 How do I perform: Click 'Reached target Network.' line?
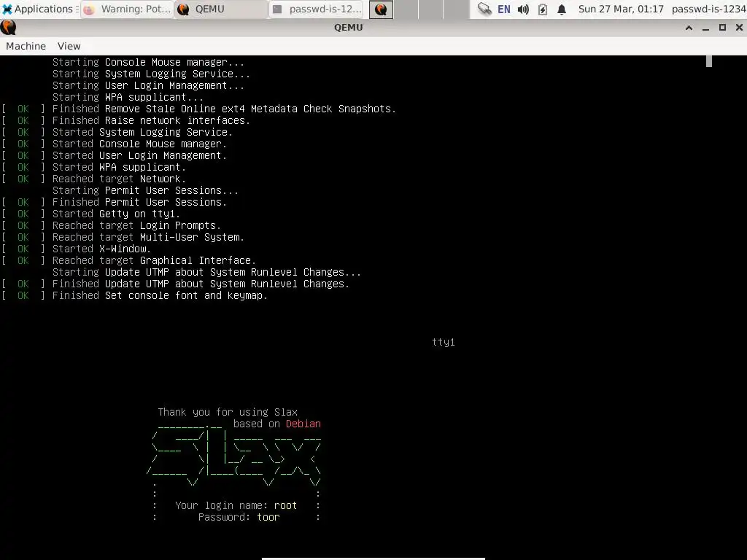pos(119,179)
